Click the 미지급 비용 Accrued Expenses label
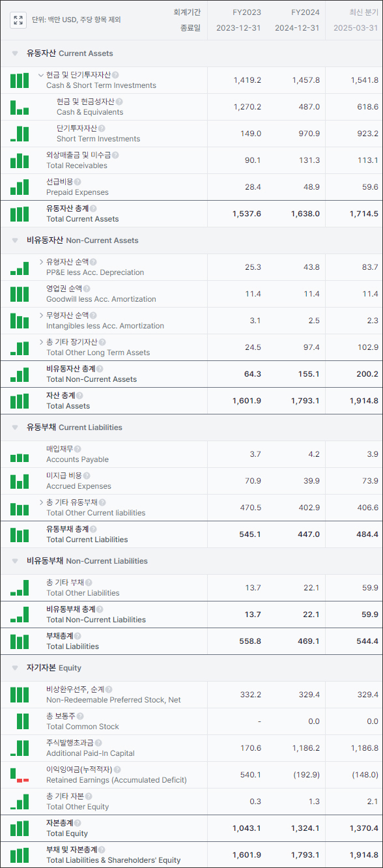Screen dimensions: 383x868 click(79, 481)
